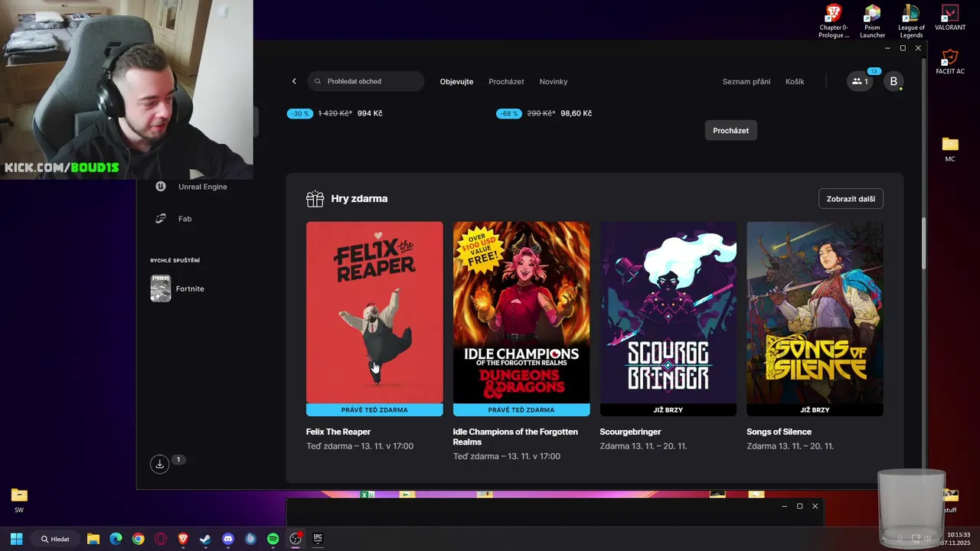Click the gift icon next to Hry zdarma
980x551 pixels.
315,199
